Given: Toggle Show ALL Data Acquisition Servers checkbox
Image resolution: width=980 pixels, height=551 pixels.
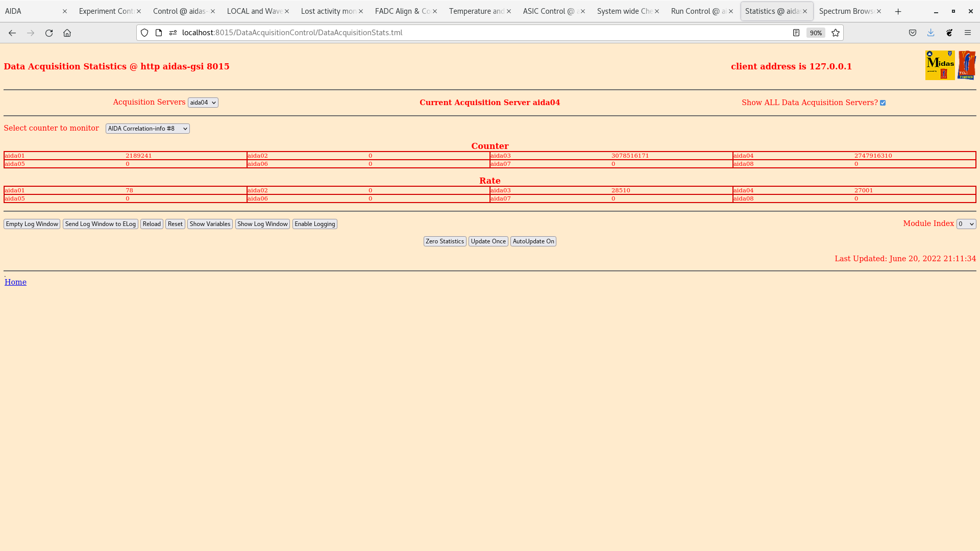Looking at the screenshot, I should pyautogui.click(x=883, y=103).
